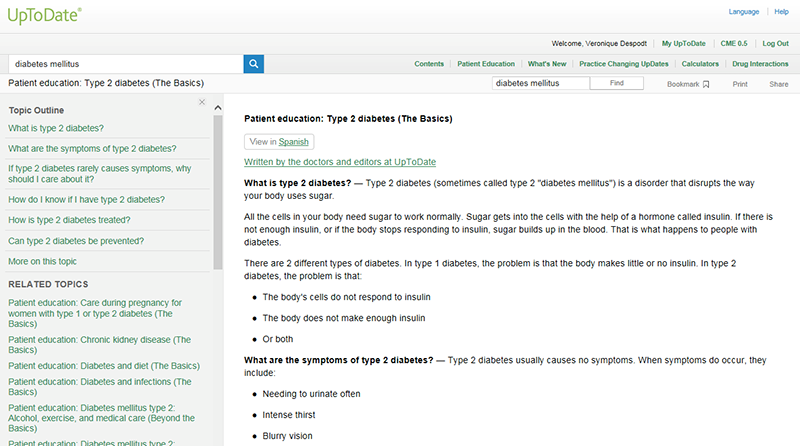Click the main search field with diabetes mellitus
This screenshot has width=800, height=446.
[126, 64]
